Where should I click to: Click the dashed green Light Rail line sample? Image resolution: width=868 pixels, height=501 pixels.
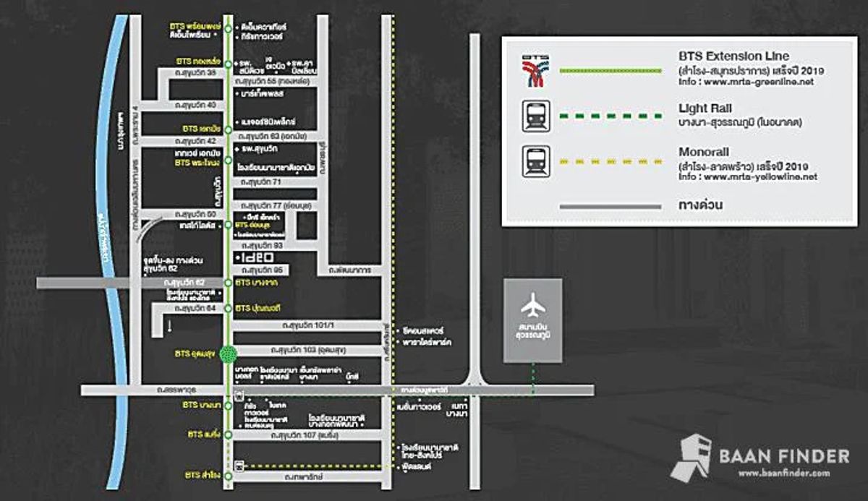[x=610, y=116]
